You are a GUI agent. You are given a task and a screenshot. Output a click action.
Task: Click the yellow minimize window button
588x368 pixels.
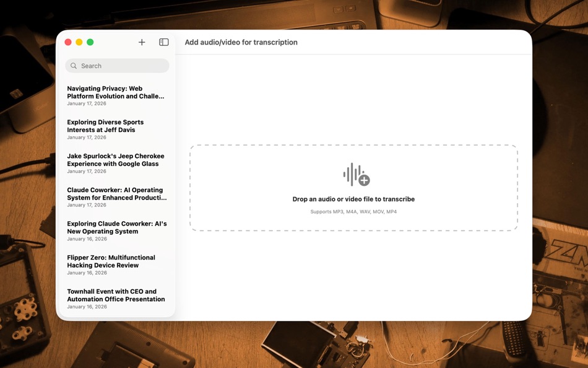[79, 42]
